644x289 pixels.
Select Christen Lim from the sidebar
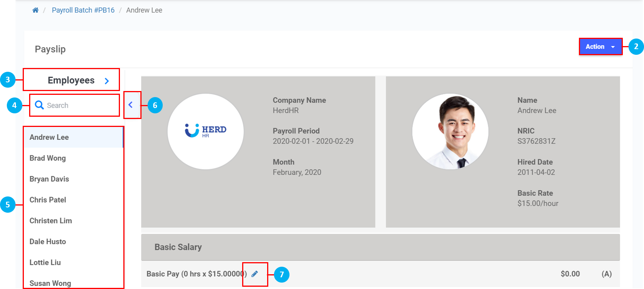pos(51,220)
